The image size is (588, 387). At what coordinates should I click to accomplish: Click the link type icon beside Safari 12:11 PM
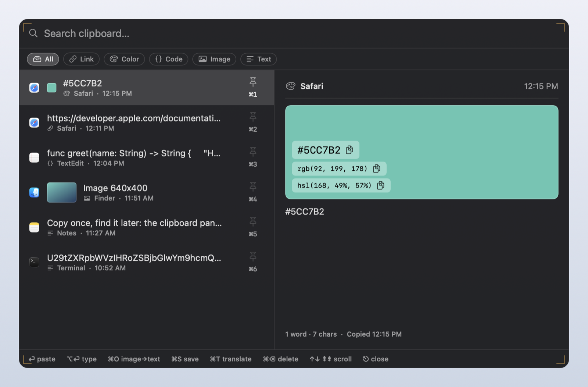pyautogui.click(x=50, y=128)
